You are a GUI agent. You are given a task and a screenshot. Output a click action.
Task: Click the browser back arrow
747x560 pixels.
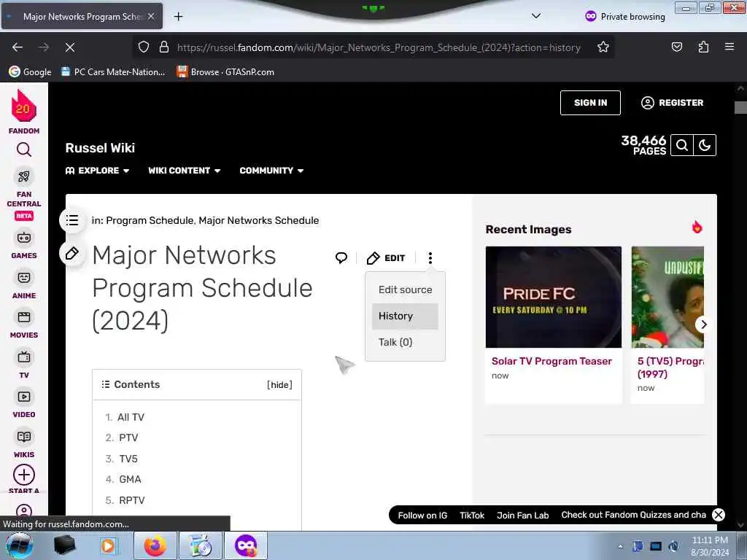tap(18, 47)
